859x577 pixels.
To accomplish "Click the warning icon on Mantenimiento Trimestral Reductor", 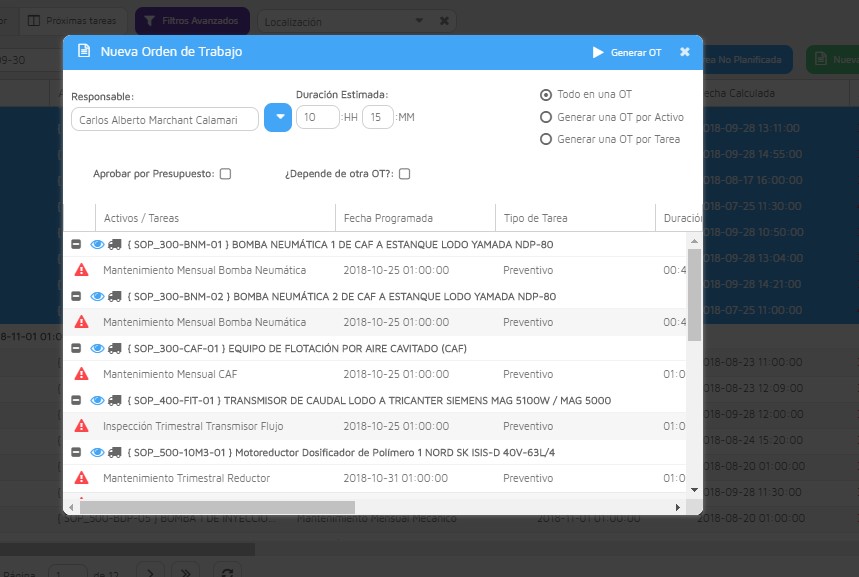I will pyautogui.click(x=81, y=478).
